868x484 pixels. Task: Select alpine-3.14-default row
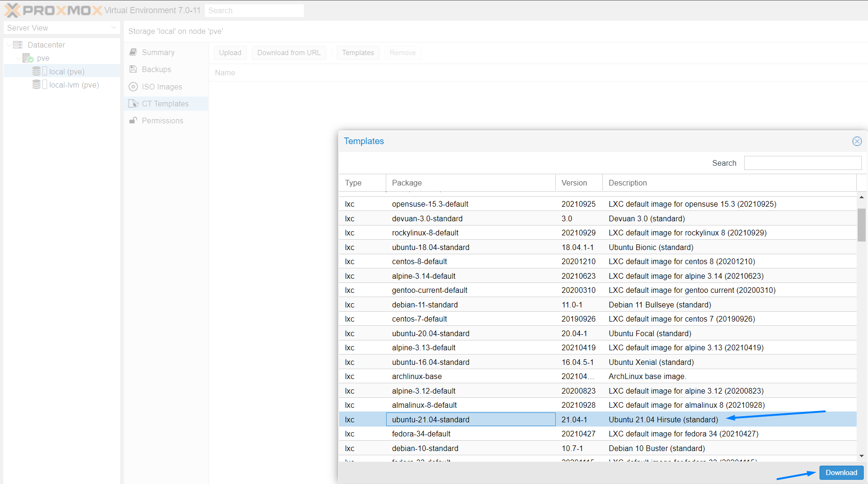tap(598, 276)
